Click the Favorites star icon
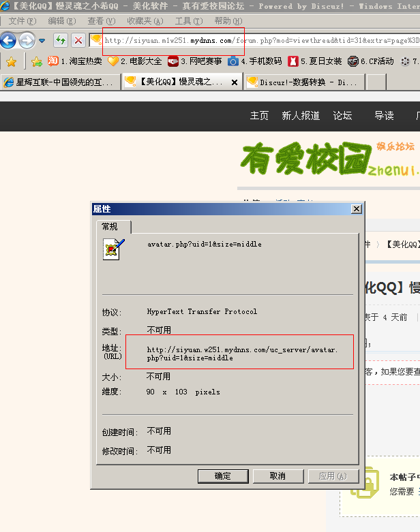Viewport: 420px width, 532px height. [x=11, y=61]
